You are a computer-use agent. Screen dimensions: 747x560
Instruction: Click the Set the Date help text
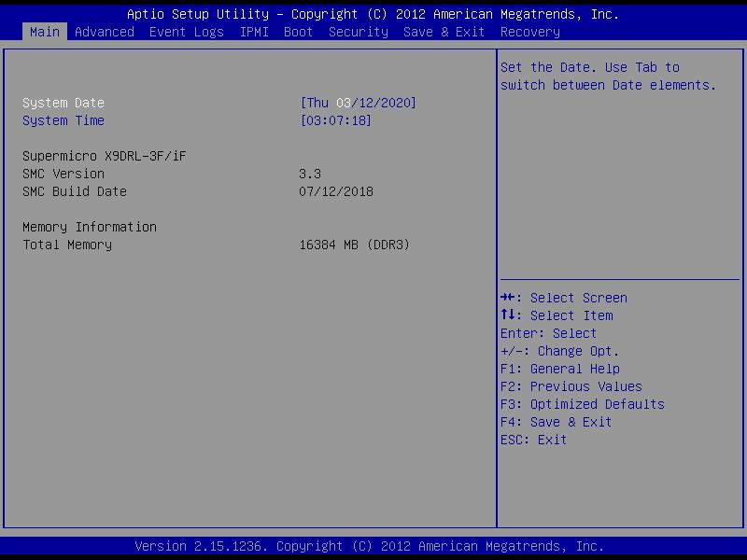(x=608, y=77)
